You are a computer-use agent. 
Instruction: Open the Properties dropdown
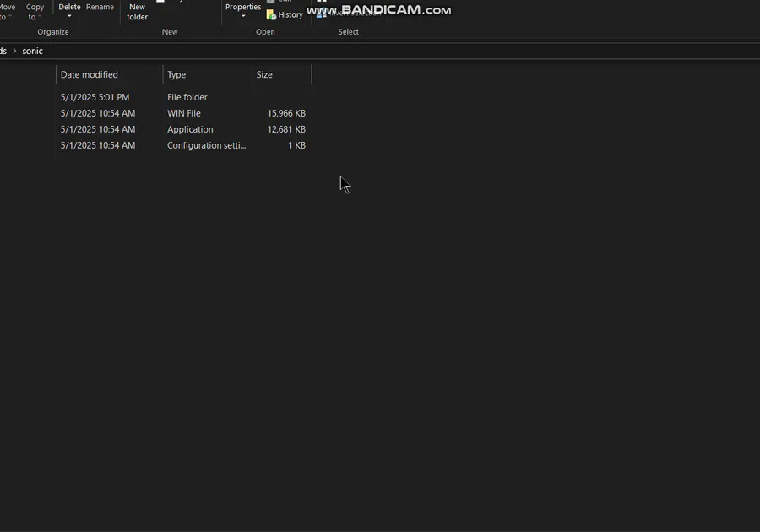pyautogui.click(x=243, y=11)
